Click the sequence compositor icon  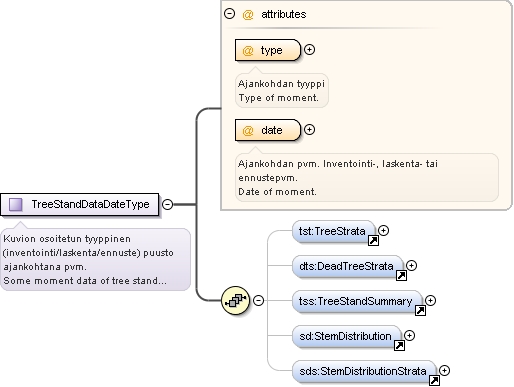pos(236,300)
